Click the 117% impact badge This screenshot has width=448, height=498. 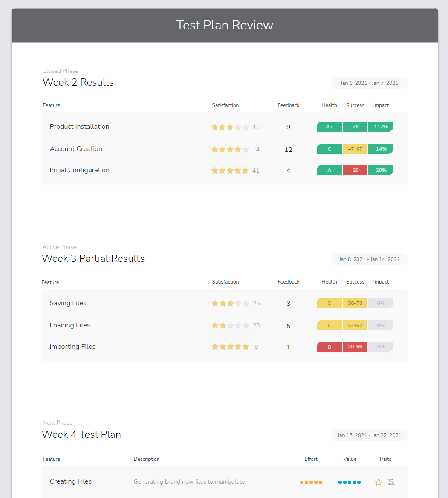click(x=381, y=127)
